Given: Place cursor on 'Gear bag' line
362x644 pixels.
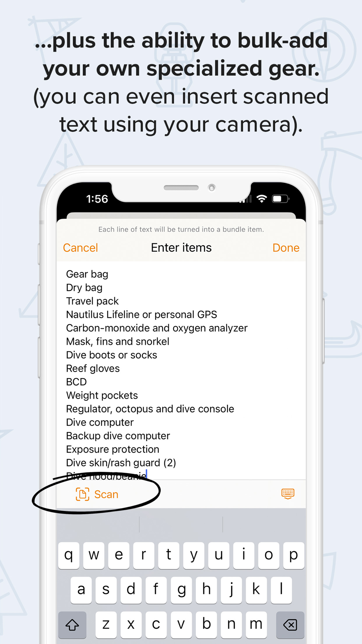Looking at the screenshot, I should point(87,274).
